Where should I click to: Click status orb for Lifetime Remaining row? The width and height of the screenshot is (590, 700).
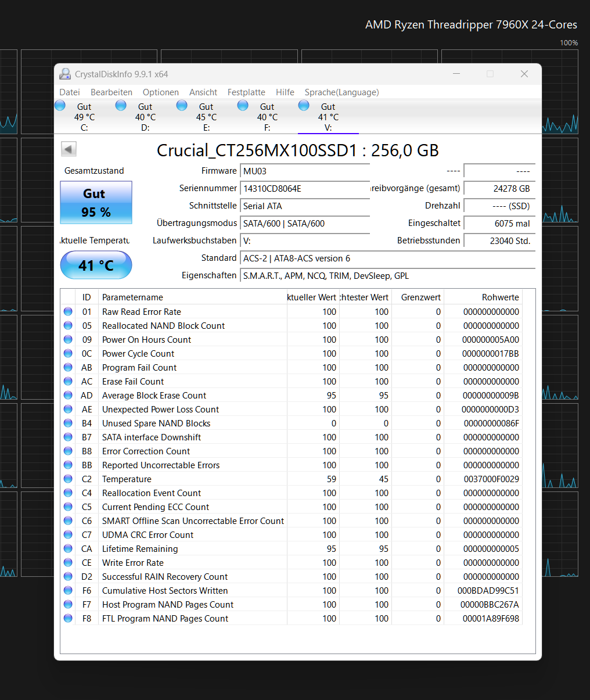[x=68, y=549]
